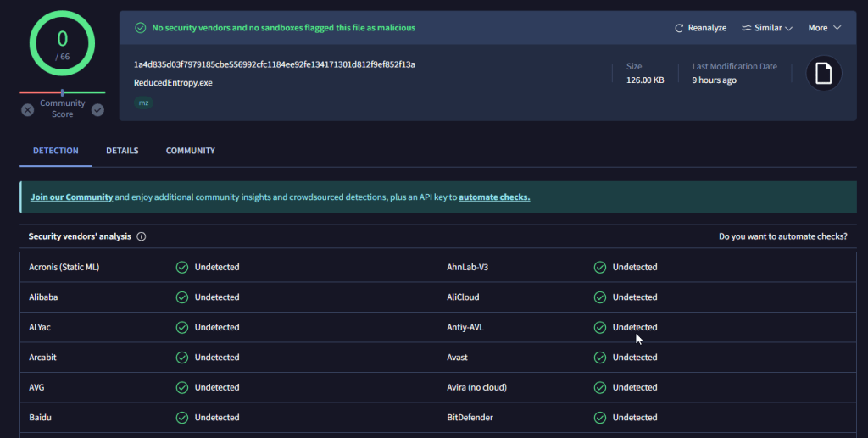The image size is (868, 438).
Task: Click the check icon next to BitDefender
Action: tap(600, 418)
